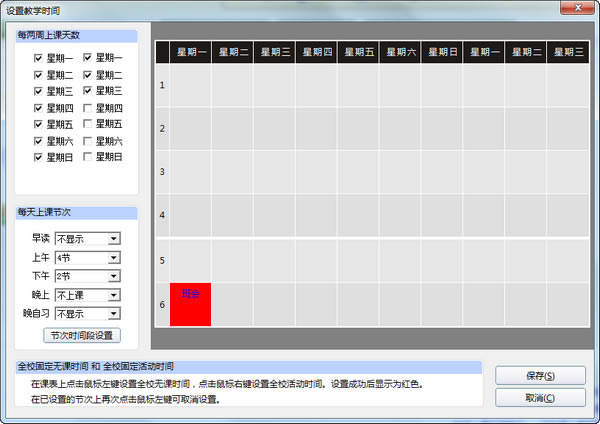This screenshot has width=600, height=424.
Task: Select period 2 cell under 星期四
Action: point(315,128)
